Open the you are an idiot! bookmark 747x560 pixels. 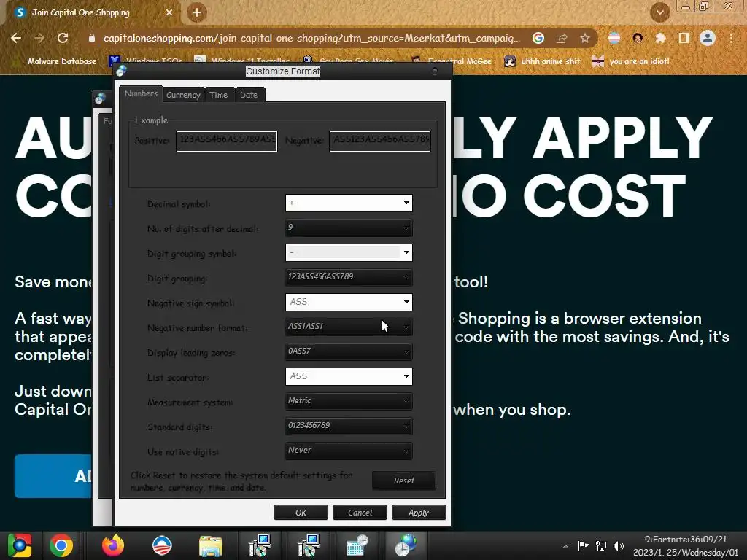(630, 61)
